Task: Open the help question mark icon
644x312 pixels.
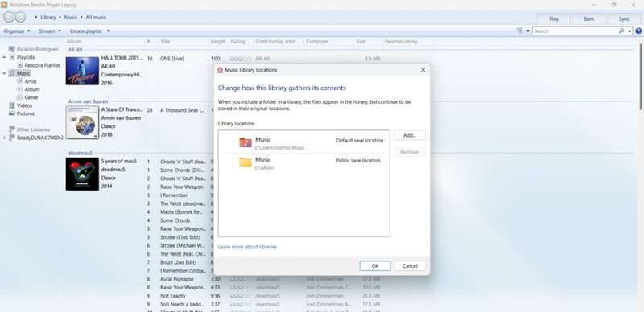Action: [638, 31]
